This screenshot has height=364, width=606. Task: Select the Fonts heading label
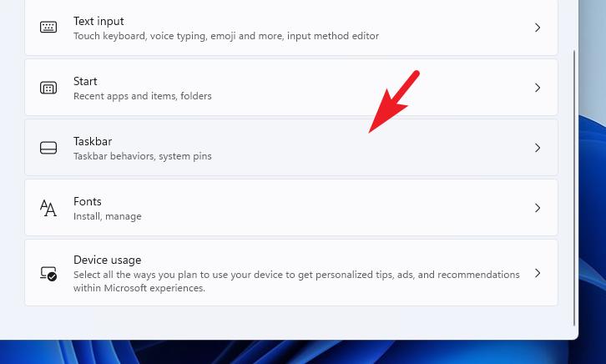pos(88,201)
